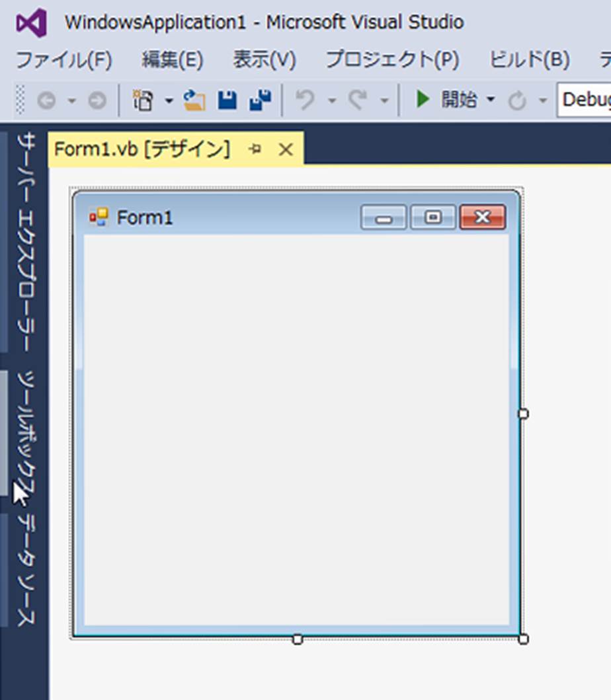Toggle the pin on Form1.vb tab
Image resolution: width=611 pixels, height=700 pixels.
coord(255,150)
